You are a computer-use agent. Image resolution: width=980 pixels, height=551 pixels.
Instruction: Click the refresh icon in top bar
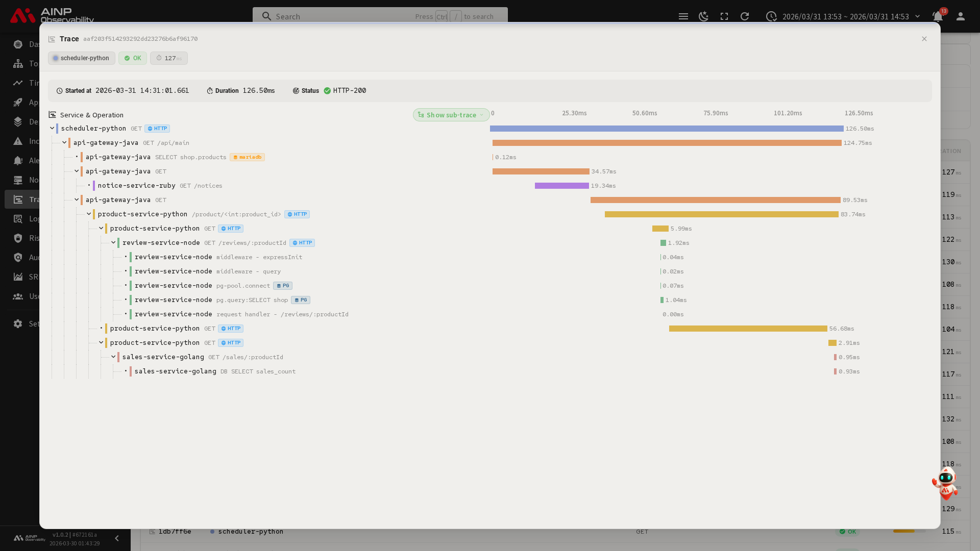745,16
